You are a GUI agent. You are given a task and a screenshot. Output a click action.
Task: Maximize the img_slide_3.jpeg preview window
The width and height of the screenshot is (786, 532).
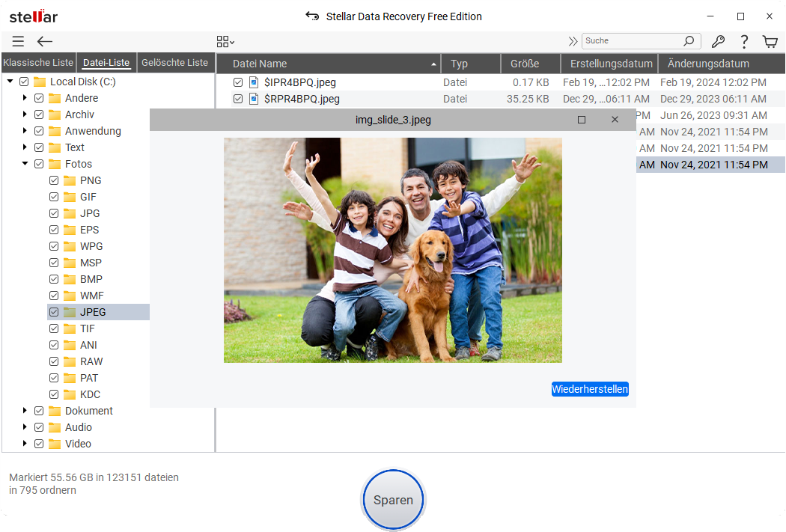click(x=582, y=120)
